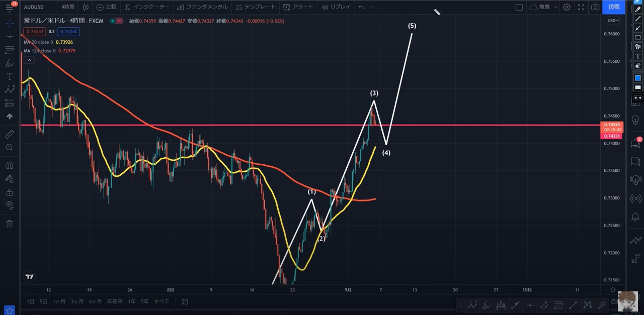Select the up arrow icon tool

pos(9,116)
